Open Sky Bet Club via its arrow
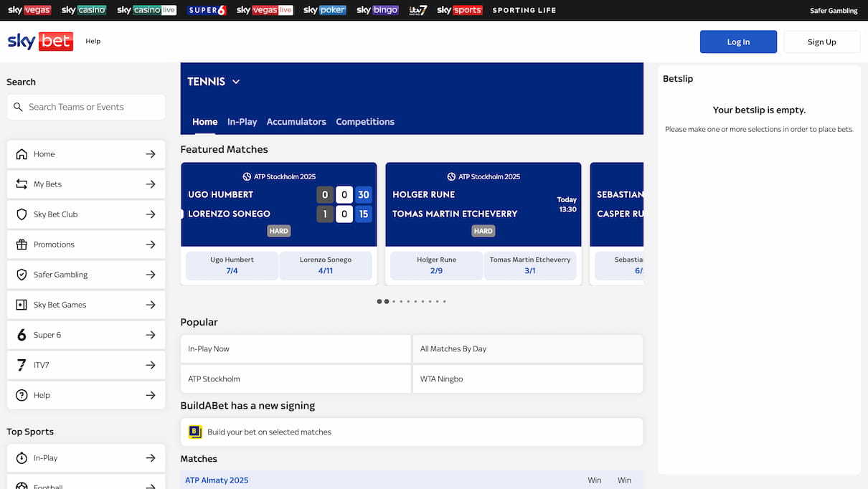 click(x=151, y=214)
